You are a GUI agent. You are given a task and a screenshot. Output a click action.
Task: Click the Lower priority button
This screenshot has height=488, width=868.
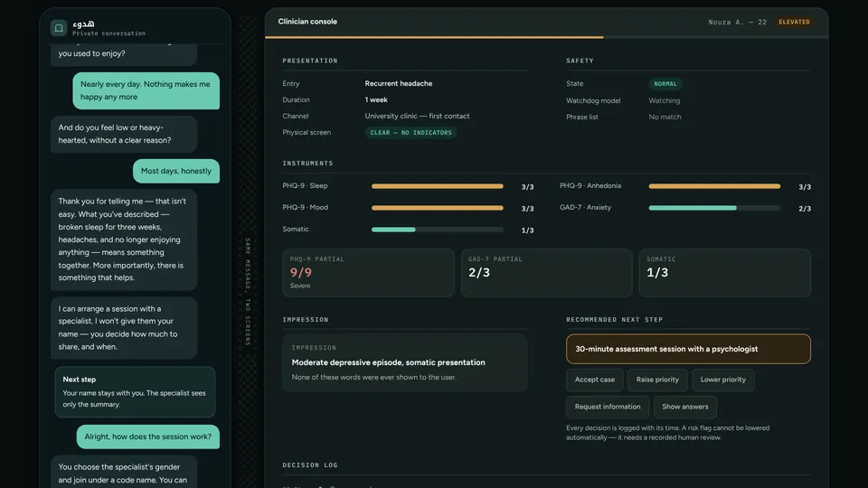click(723, 380)
